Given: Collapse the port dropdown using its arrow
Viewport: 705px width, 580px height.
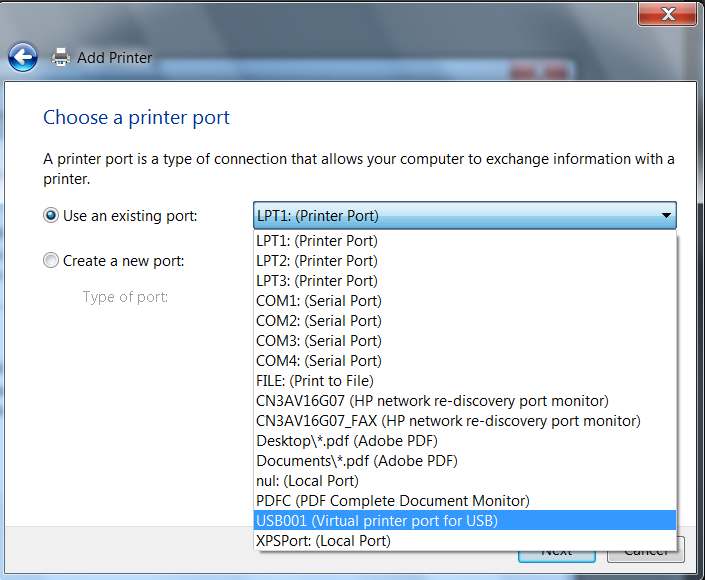Looking at the screenshot, I should 665,215.
